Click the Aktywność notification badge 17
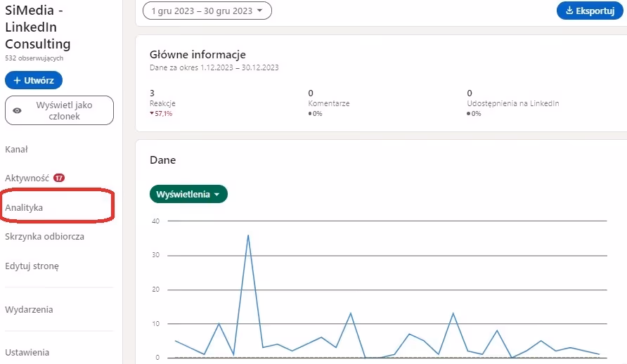 point(59,178)
